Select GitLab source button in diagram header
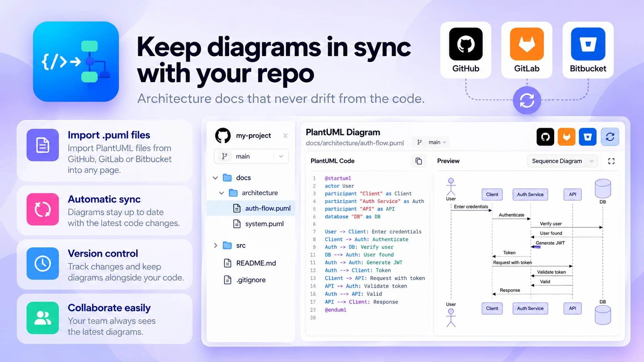Viewport: 644px width, 362px height. [567, 137]
